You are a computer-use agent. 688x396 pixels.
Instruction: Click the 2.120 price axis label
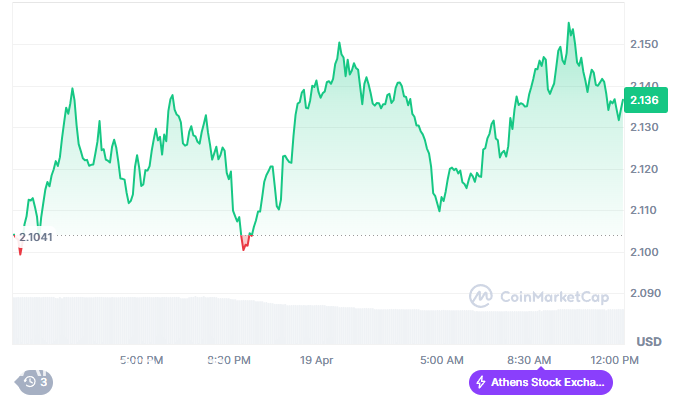click(644, 169)
